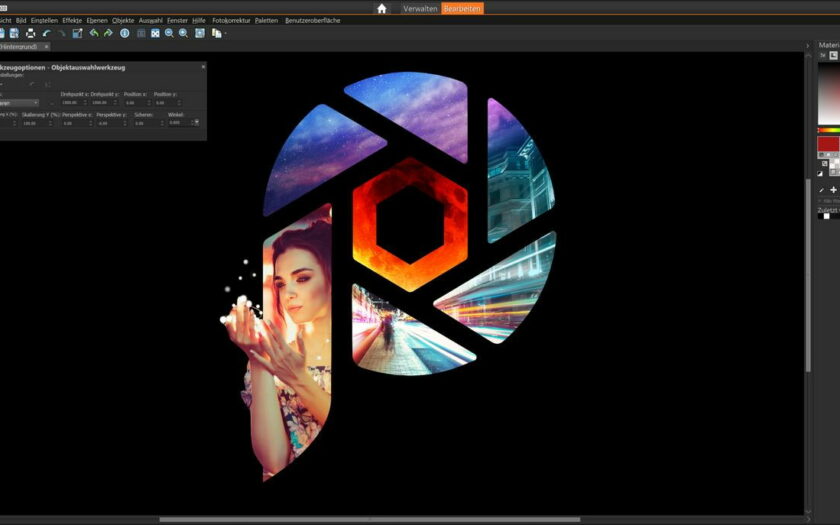Go to the Home screen icon
This screenshot has height=525, width=840.
click(381, 9)
